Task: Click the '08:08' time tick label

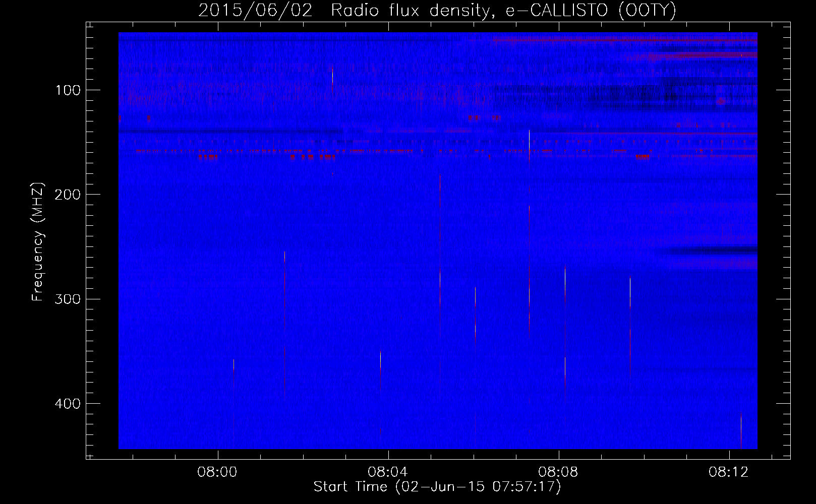Action: coord(558,472)
